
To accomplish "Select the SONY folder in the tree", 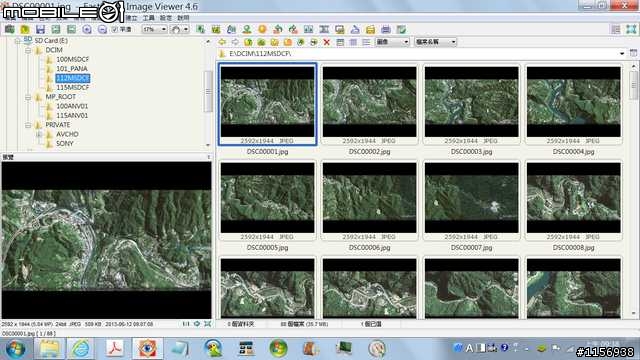I will (x=64, y=144).
